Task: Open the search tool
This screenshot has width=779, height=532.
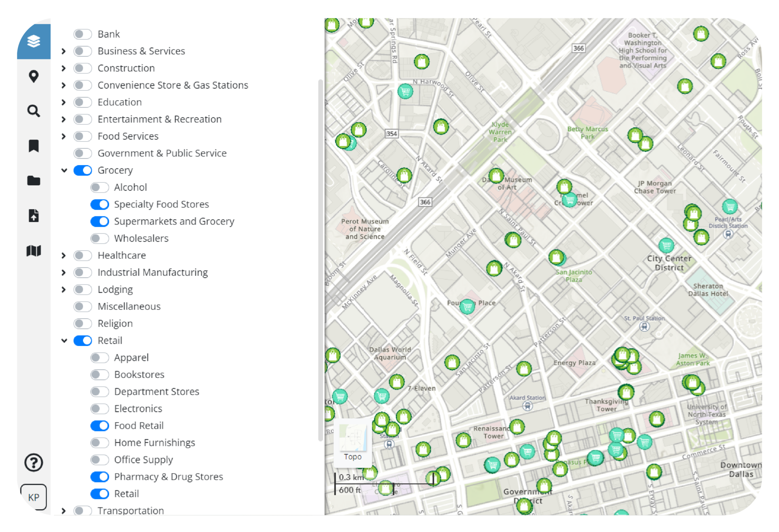Action: [33, 111]
